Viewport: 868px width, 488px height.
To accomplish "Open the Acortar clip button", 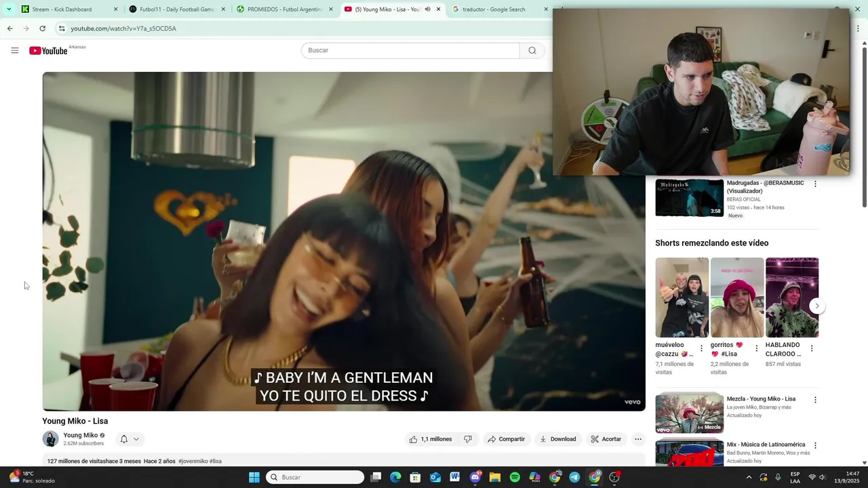I will 606,439.
